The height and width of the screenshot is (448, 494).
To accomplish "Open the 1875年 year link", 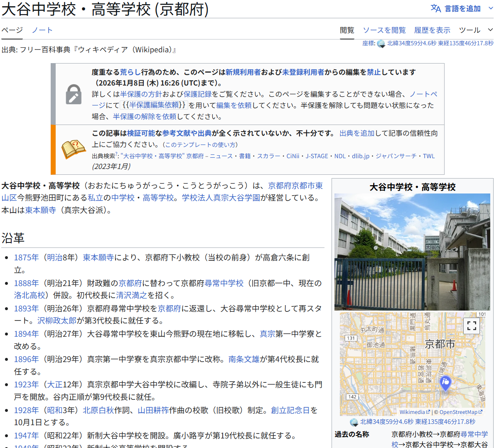I will (x=26, y=257).
